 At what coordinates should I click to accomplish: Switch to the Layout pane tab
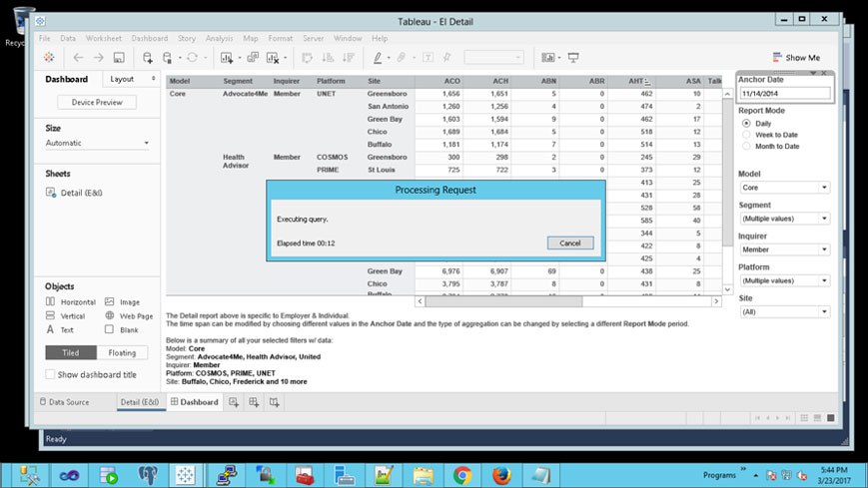[x=122, y=79]
